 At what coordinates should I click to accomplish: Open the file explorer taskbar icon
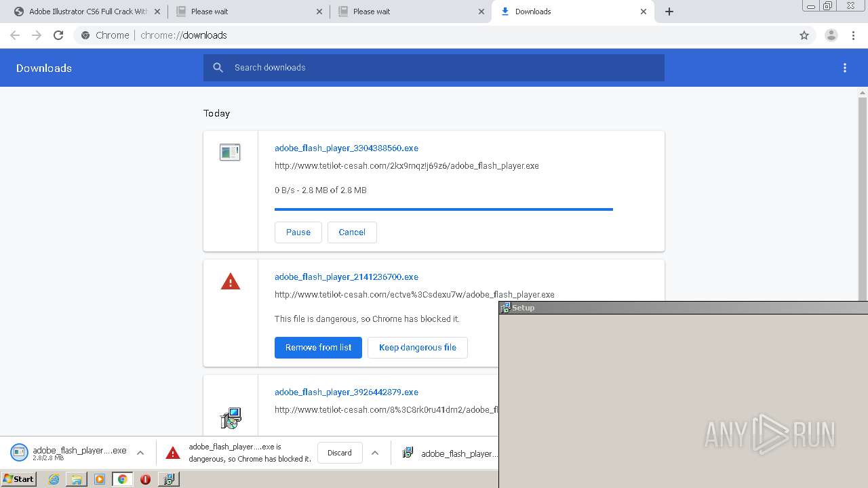click(77, 479)
